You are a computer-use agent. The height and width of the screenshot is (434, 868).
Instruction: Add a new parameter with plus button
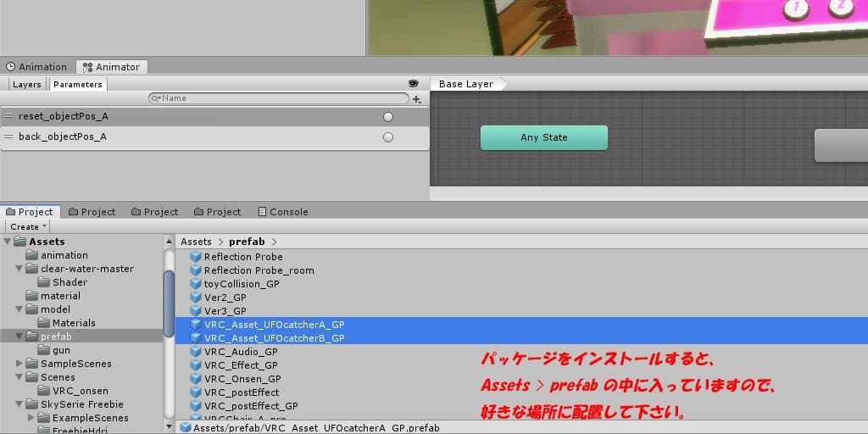[417, 100]
